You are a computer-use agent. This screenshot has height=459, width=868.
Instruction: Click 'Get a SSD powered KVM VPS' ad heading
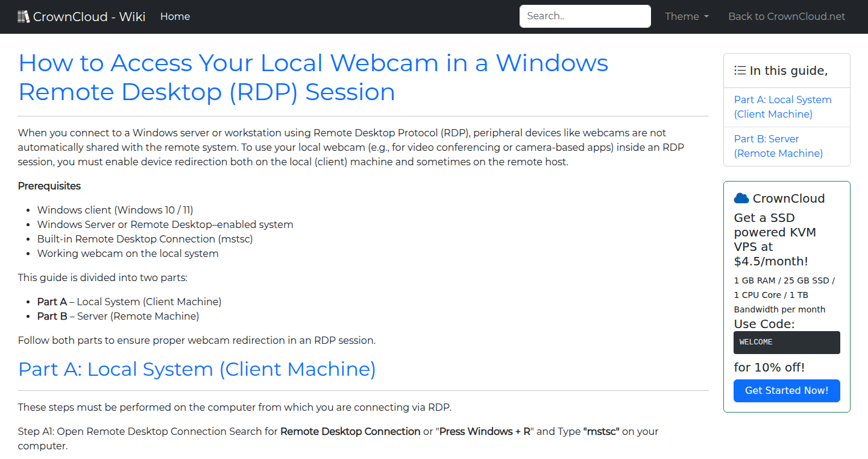[x=775, y=239]
